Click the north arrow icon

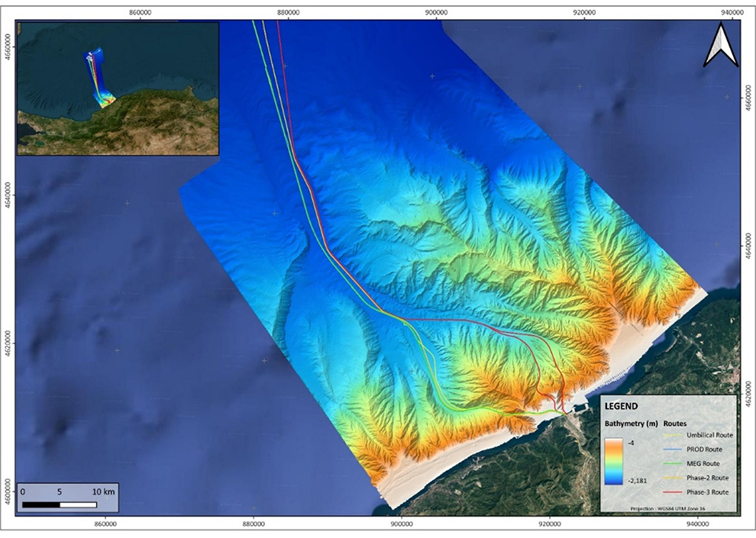(x=720, y=46)
